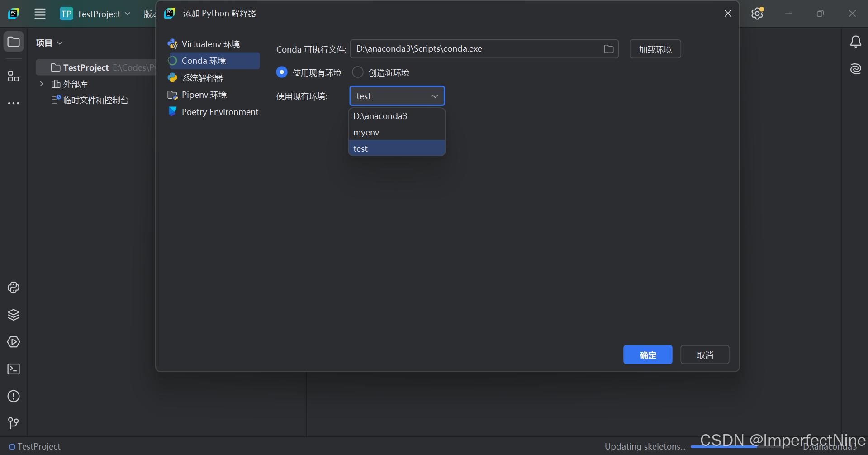Click the PyCharm logo in the title bar
868x455 pixels.
pos(14,14)
